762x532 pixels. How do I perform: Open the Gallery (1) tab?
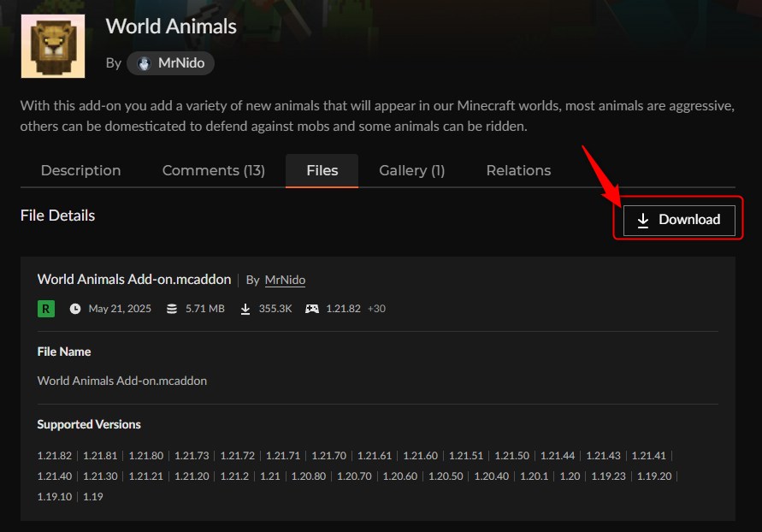(x=412, y=170)
